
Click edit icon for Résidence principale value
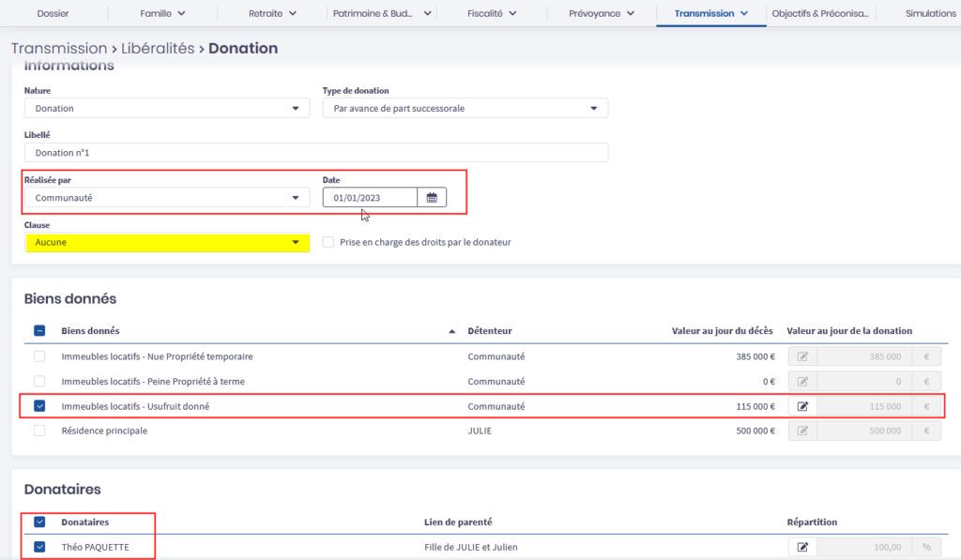click(802, 431)
